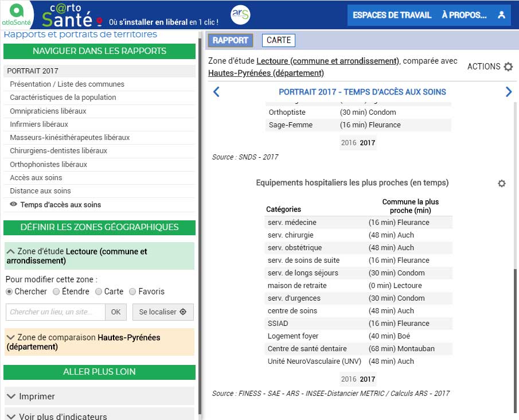Image resolution: width=519 pixels, height=420 pixels.
Task: Click the Centre de santé dentaire row
Action: [x=358, y=348]
